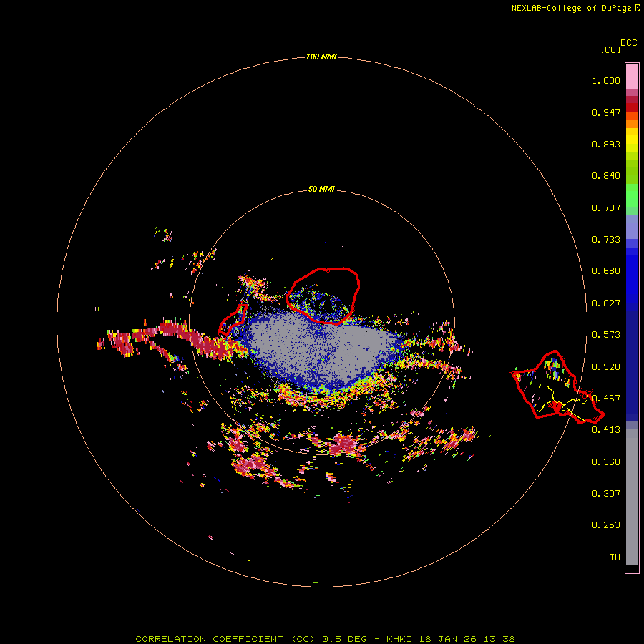Select the 0.467 scale value
The width and height of the screenshot is (644, 644).
(x=606, y=399)
